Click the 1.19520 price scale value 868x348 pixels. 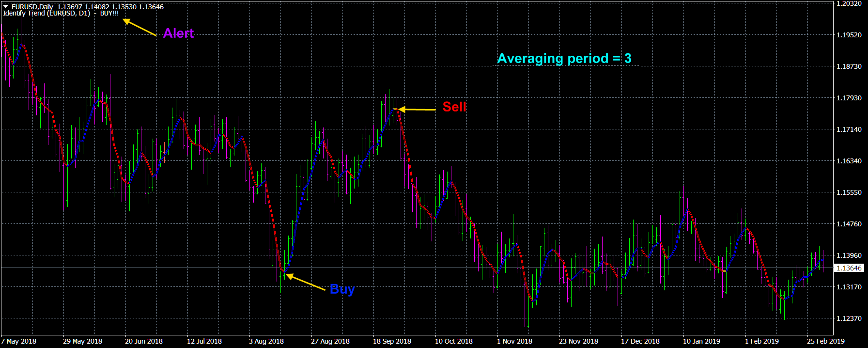pyautogui.click(x=850, y=35)
